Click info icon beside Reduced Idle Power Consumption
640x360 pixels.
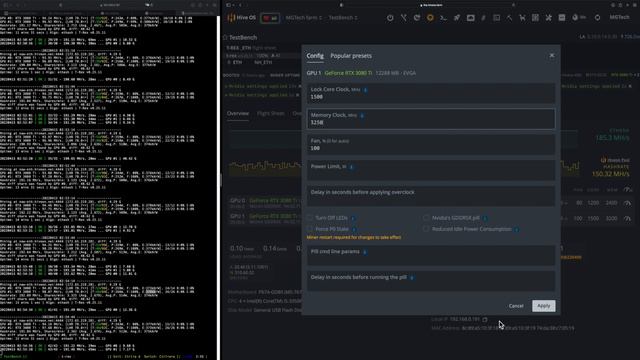coord(517,229)
